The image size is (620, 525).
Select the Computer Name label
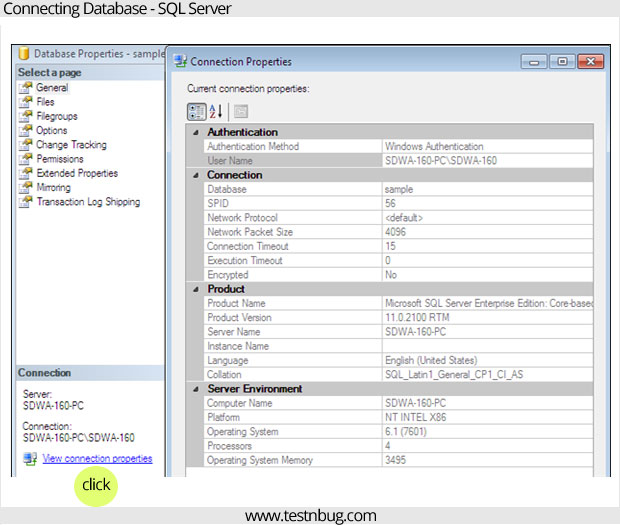pos(240,403)
